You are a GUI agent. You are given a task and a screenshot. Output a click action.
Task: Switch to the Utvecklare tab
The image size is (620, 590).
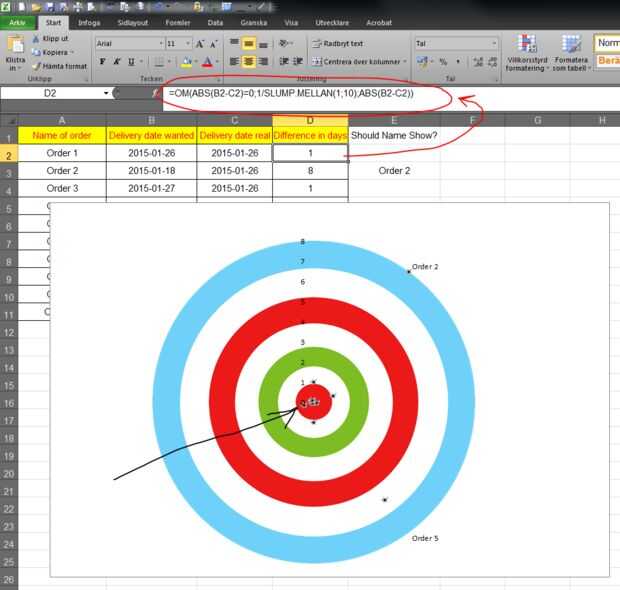[x=332, y=23]
